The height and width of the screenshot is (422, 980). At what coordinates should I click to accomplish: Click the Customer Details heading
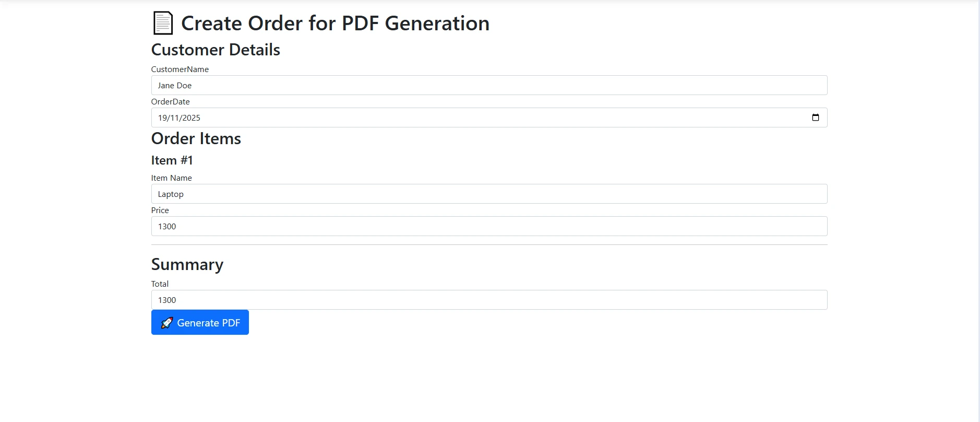click(x=216, y=50)
